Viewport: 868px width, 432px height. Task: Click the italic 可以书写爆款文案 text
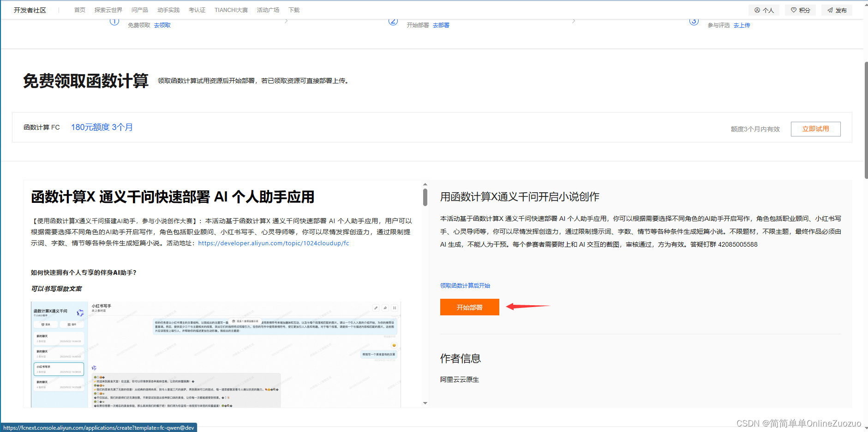(x=56, y=289)
